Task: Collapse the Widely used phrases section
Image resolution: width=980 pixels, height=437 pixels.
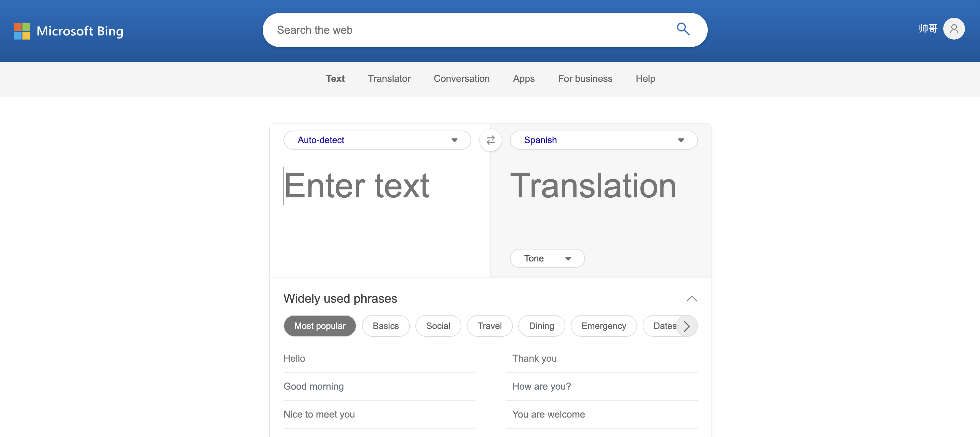Action: point(691,299)
